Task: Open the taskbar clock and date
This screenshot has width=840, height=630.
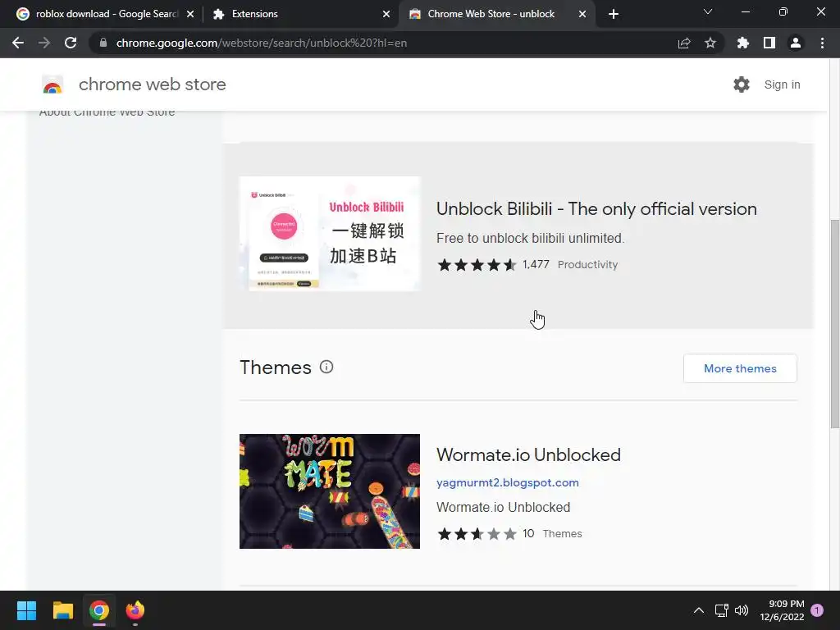Action: tap(782, 610)
